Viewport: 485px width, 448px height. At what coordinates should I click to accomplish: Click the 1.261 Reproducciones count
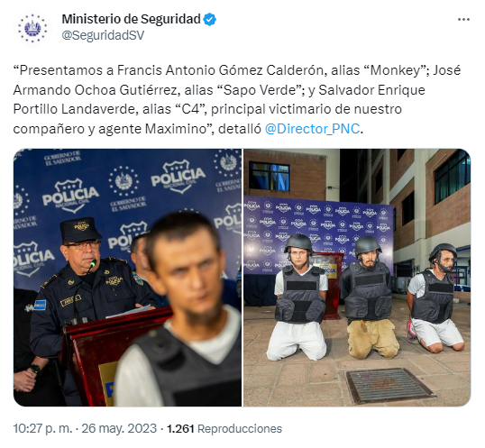coord(224,428)
